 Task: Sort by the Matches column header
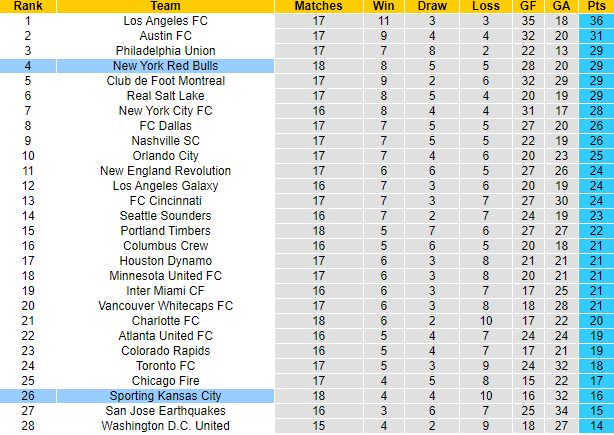[x=319, y=6]
